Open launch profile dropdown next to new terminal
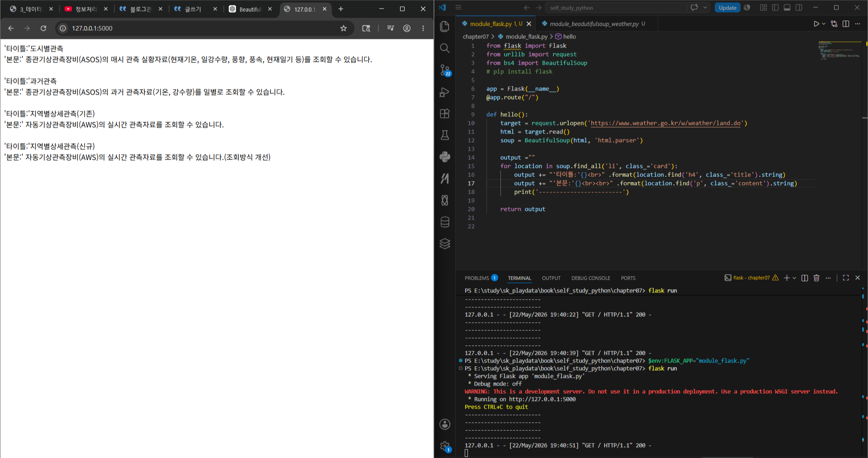Viewport: 868px width, 458px height. pyautogui.click(x=794, y=278)
